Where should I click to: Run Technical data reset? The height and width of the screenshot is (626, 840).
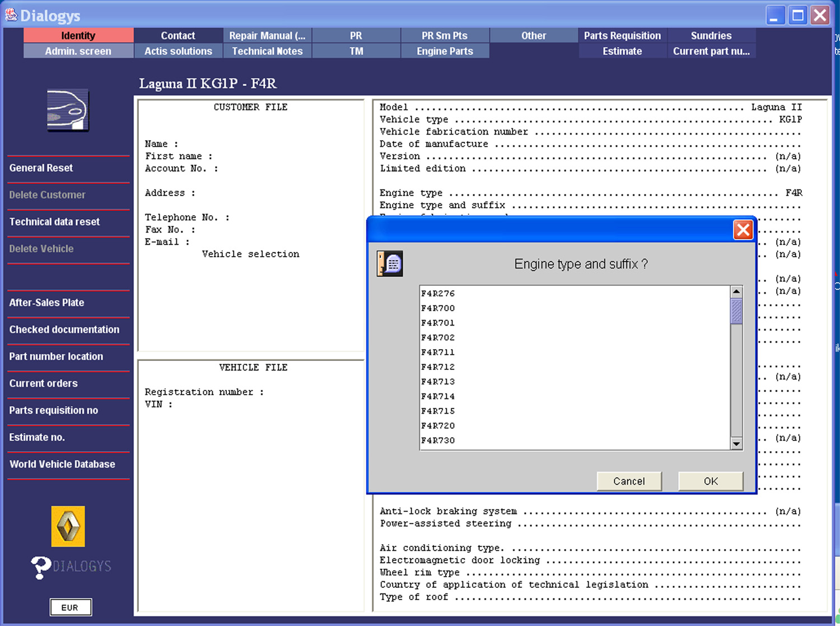(x=68, y=222)
